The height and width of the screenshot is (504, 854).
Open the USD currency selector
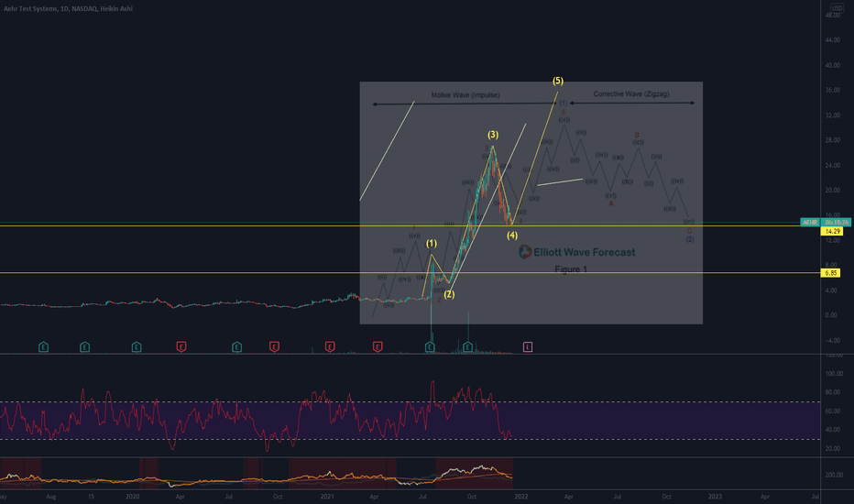[837, 7]
